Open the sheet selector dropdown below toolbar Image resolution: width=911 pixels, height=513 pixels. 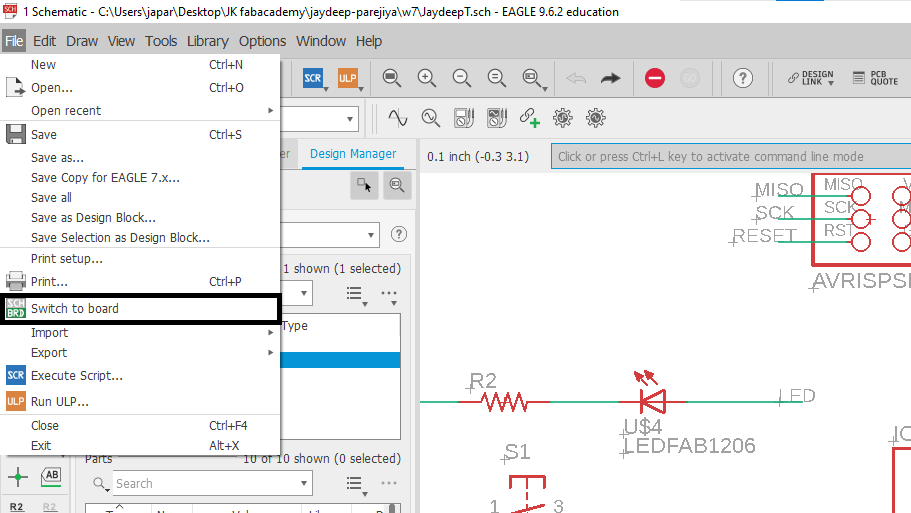click(349, 119)
